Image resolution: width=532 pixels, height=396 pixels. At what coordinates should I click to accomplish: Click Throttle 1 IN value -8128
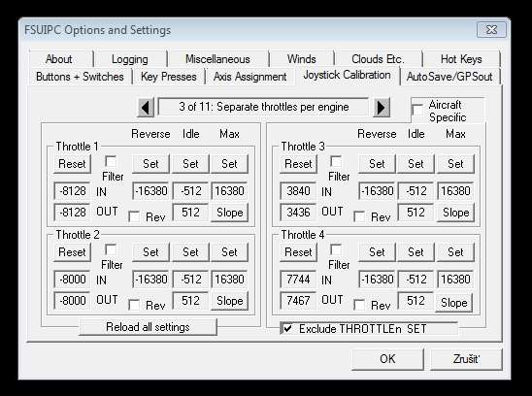[x=72, y=191]
